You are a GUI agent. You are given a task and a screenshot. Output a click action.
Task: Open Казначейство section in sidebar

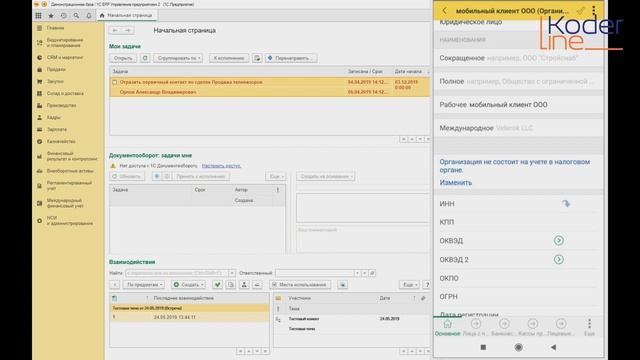tap(61, 141)
